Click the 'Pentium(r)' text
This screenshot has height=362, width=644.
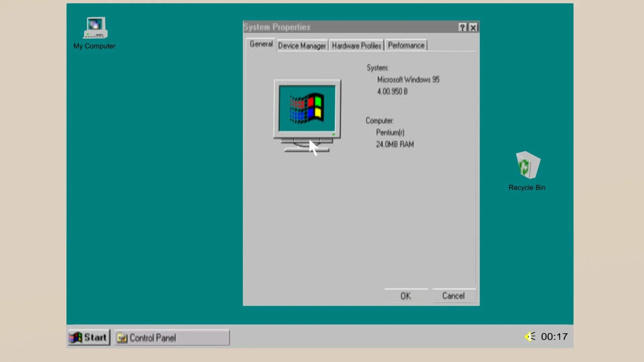[x=390, y=133]
